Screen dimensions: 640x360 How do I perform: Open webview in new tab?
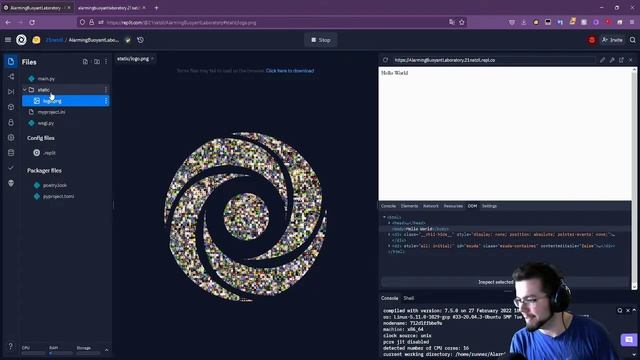[621, 60]
